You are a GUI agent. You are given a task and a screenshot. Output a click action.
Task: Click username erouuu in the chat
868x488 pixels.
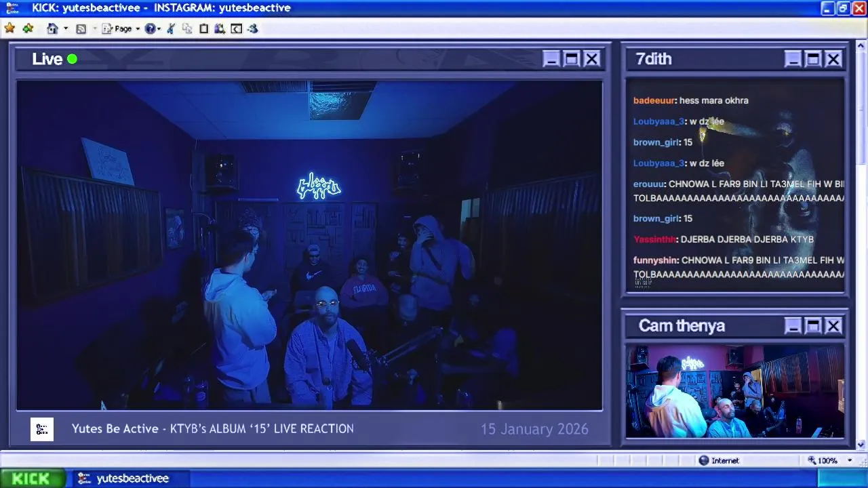648,184
